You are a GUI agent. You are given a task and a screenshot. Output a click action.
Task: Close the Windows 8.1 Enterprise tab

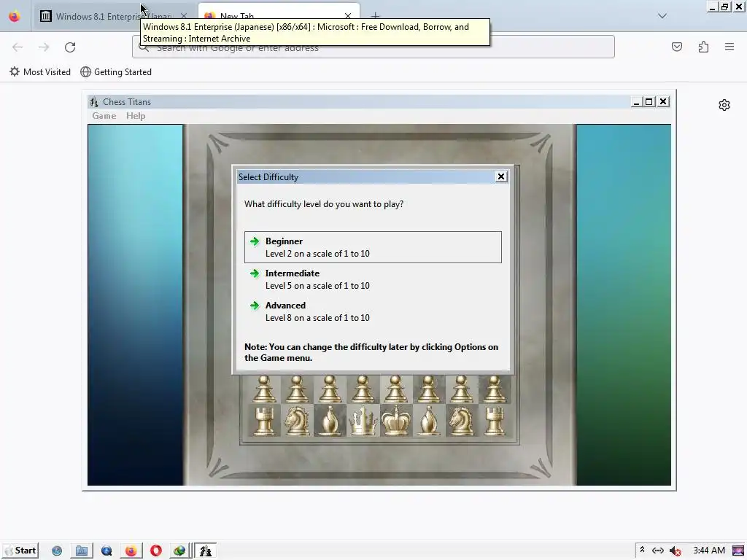[183, 16]
